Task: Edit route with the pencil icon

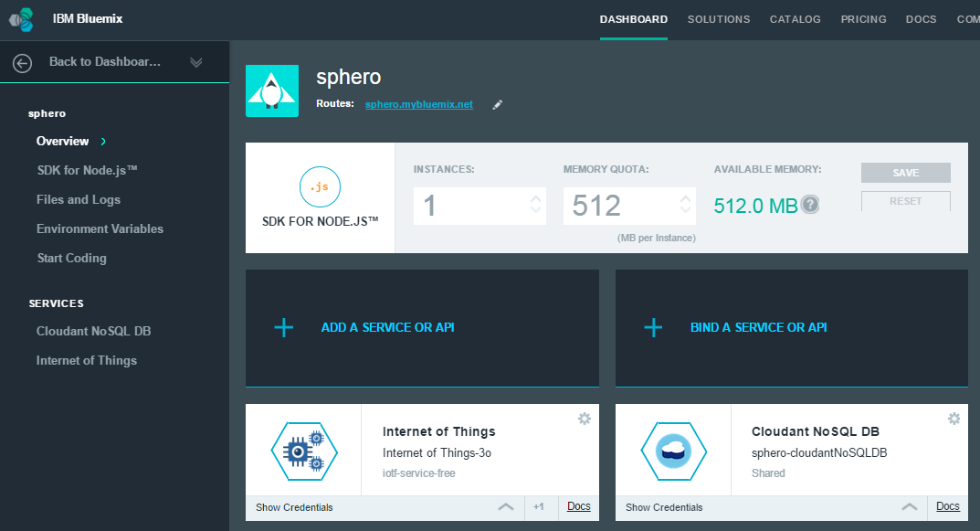Action: coord(498,105)
